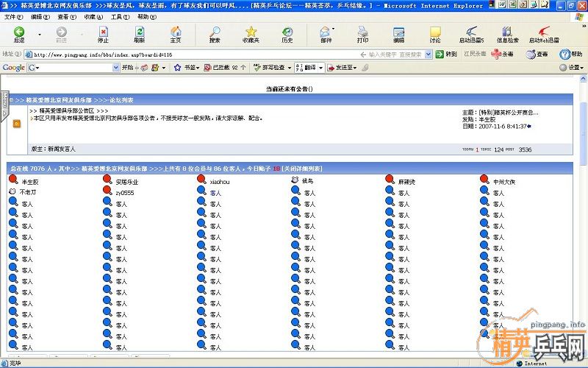Click the 完毕 status bar text

15,363
